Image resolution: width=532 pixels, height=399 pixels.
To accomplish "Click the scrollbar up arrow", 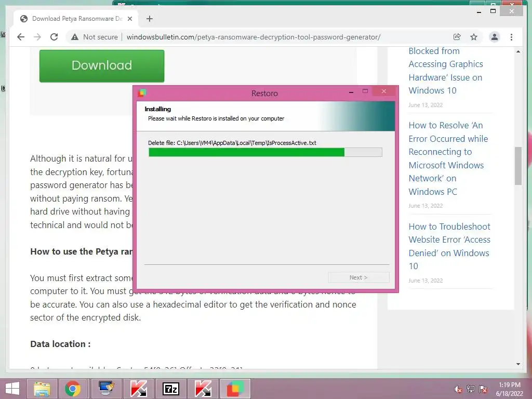I will tap(518, 51).
